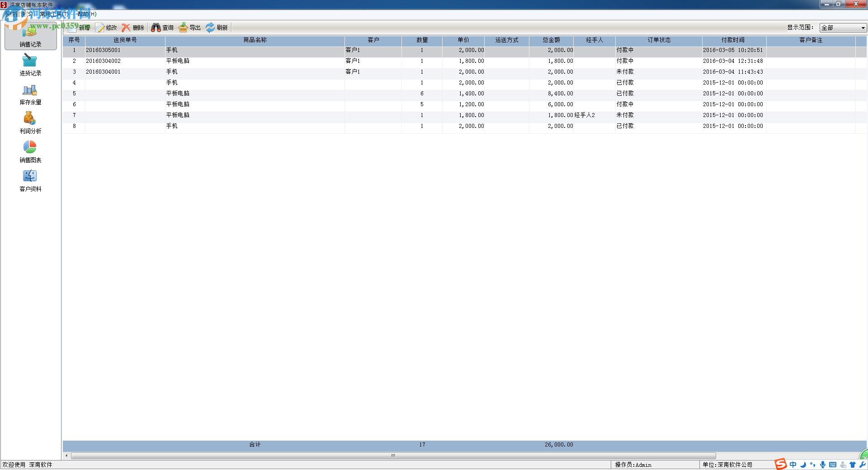Viewport: 868px width, 470px height.
Task: Open the IME skin shirt icon
Action: point(853,465)
